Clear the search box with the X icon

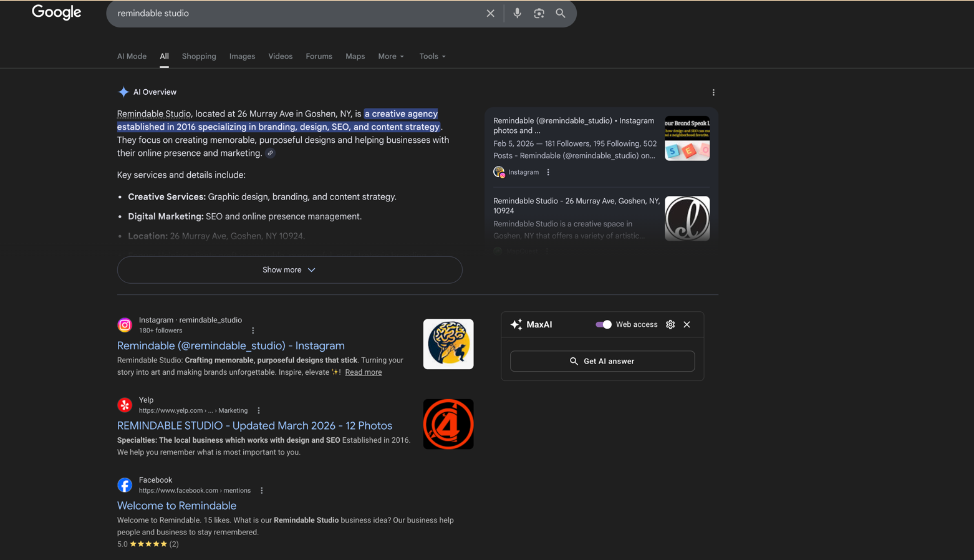pos(490,13)
